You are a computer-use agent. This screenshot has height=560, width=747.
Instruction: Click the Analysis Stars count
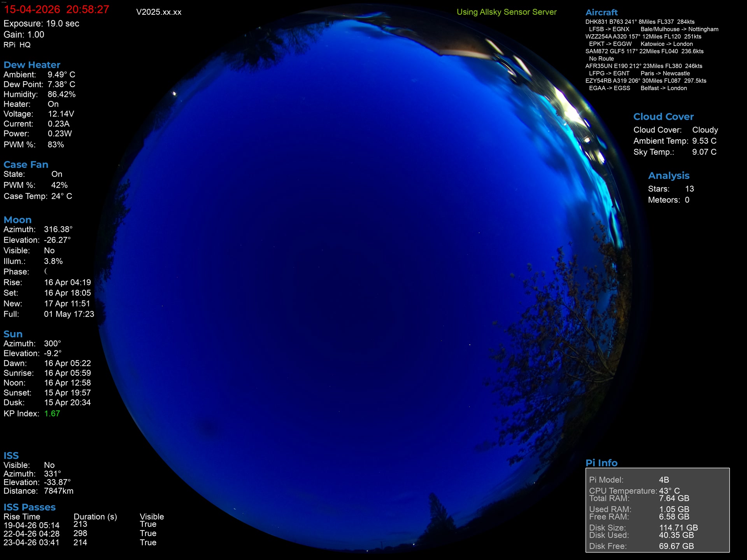[x=689, y=189]
